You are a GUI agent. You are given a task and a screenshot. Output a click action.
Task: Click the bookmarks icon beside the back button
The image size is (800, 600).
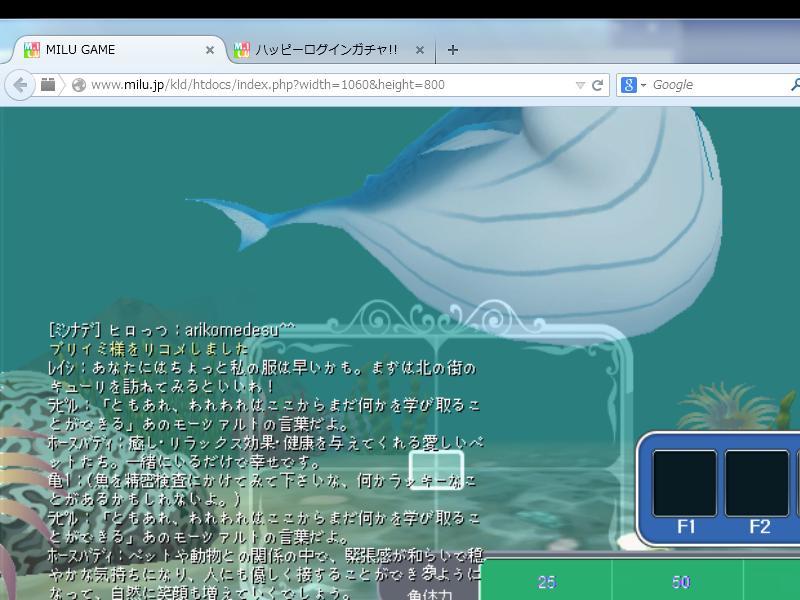(47, 85)
